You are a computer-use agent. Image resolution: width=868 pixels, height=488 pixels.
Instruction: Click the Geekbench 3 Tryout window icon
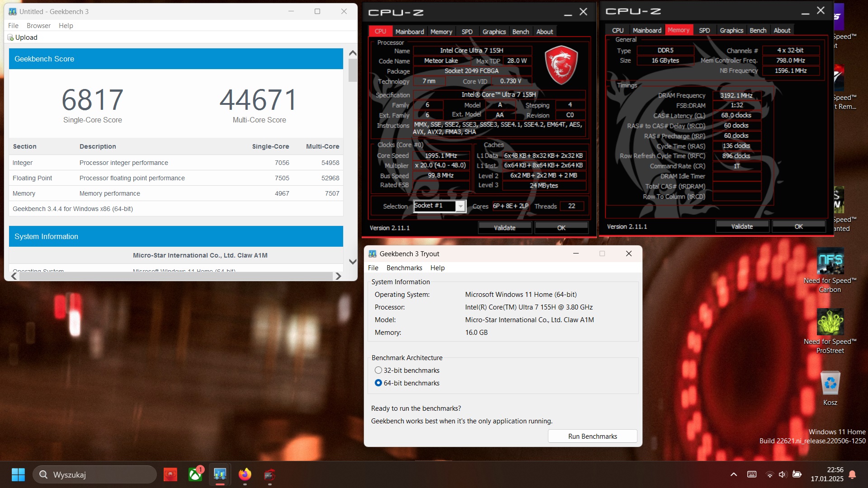pyautogui.click(x=373, y=254)
